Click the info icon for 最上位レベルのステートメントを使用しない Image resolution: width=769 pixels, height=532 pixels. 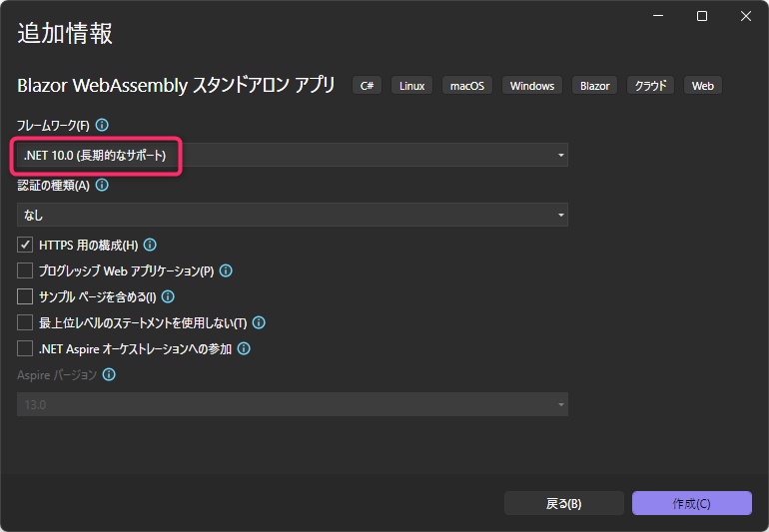tap(259, 322)
